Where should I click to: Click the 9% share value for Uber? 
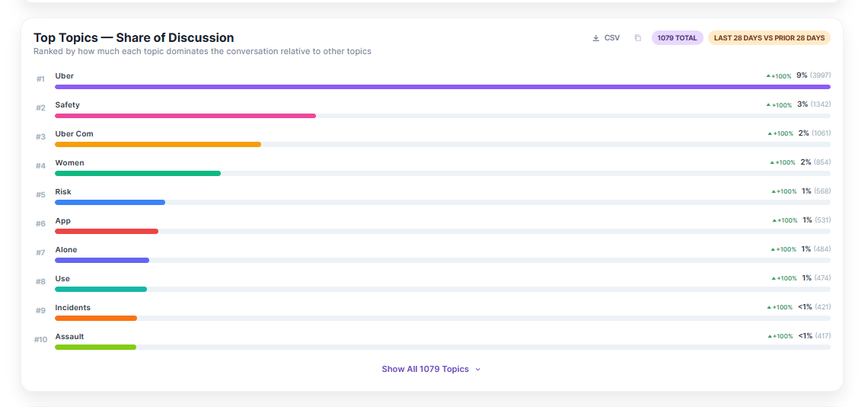point(802,75)
